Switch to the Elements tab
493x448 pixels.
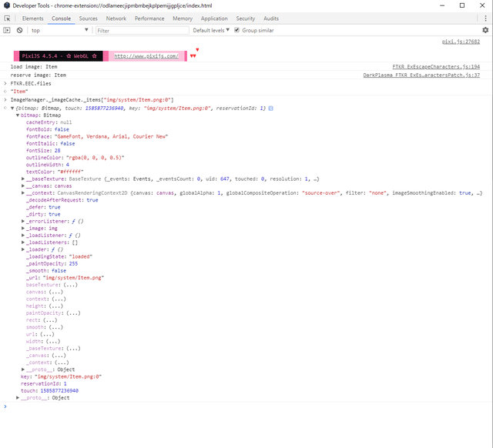(x=32, y=18)
